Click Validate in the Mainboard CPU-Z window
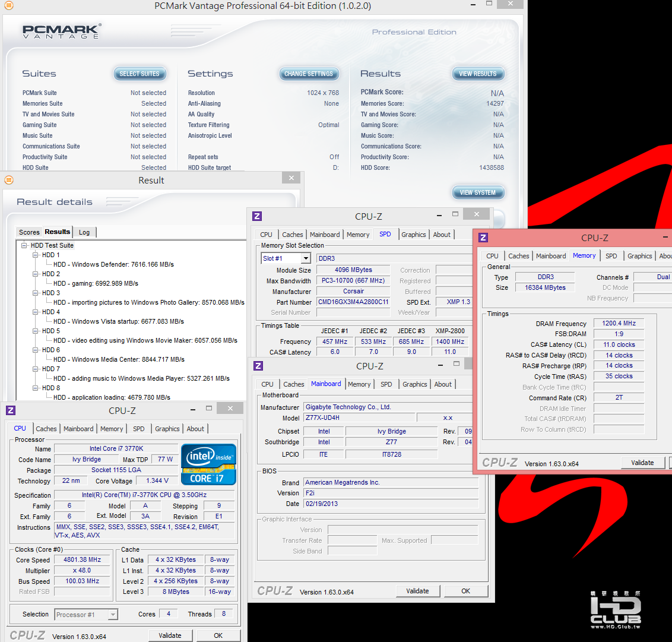The width and height of the screenshot is (672, 642). pos(417,591)
